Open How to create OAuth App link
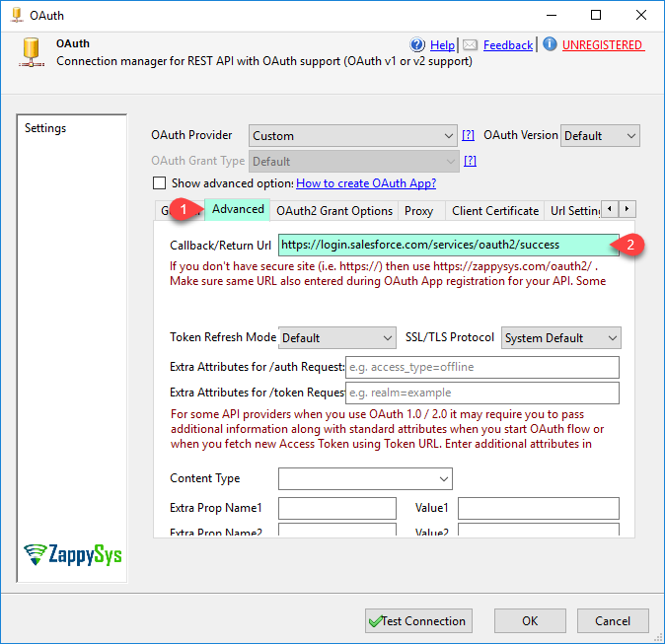The height and width of the screenshot is (644, 665). tap(366, 183)
